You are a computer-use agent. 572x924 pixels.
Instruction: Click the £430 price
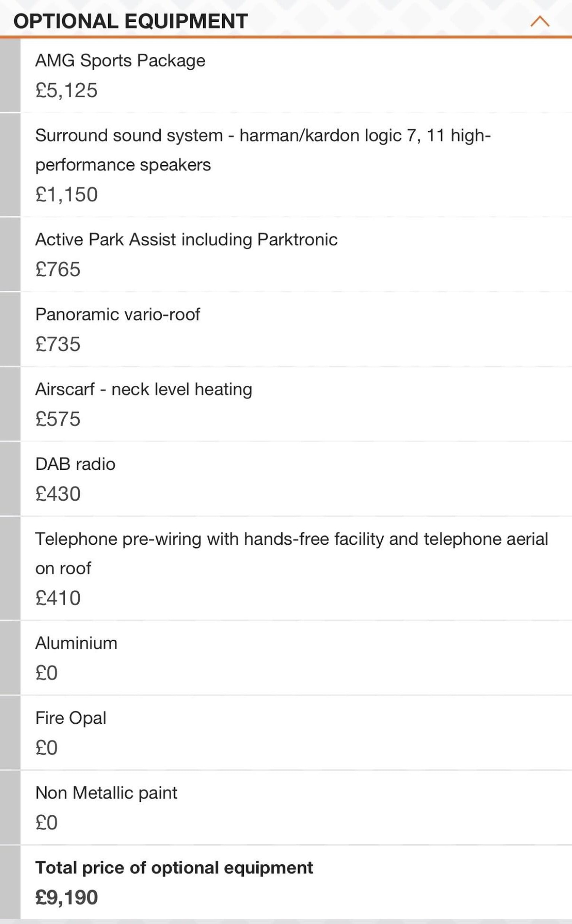point(58,494)
